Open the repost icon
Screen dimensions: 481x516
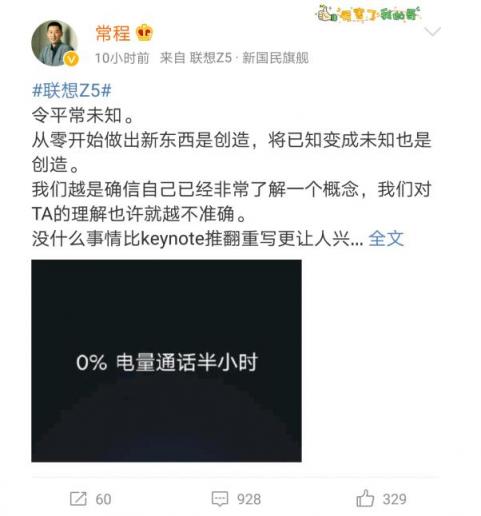coord(78,499)
